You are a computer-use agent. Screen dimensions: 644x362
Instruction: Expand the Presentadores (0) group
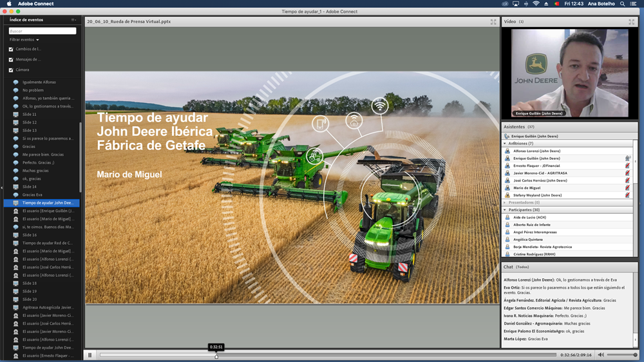tap(506, 202)
